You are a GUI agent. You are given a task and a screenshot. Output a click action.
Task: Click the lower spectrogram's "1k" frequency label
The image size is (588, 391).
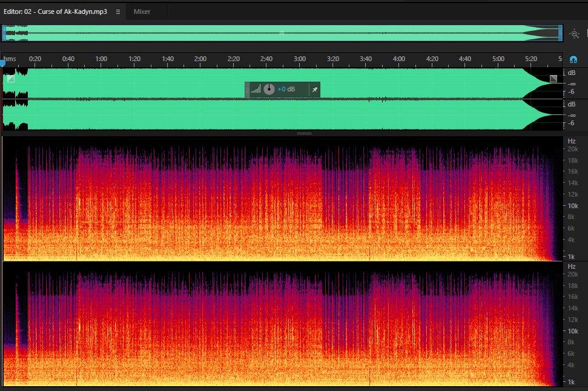point(571,382)
